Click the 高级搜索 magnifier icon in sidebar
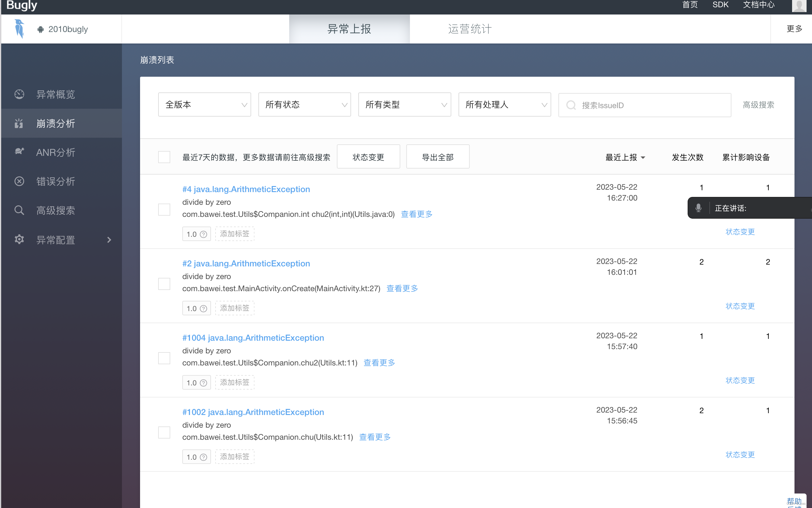 (19, 210)
